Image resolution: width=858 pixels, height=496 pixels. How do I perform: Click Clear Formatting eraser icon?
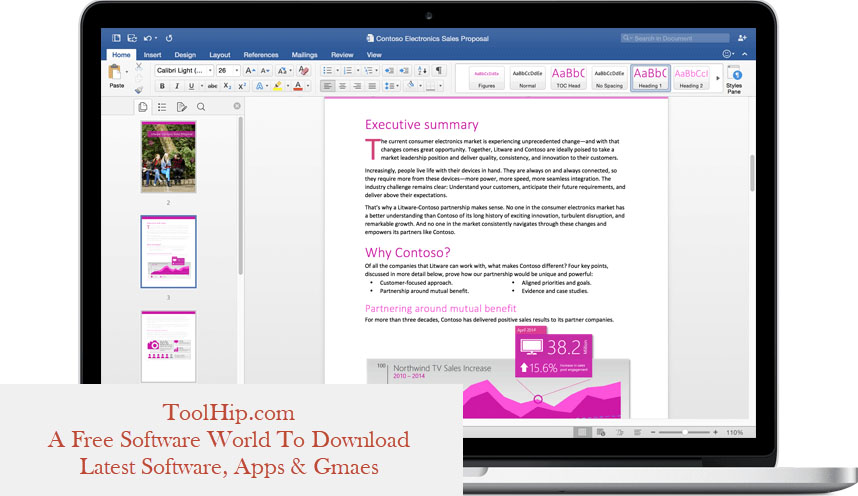pyautogui.click(x=303, y=71)
